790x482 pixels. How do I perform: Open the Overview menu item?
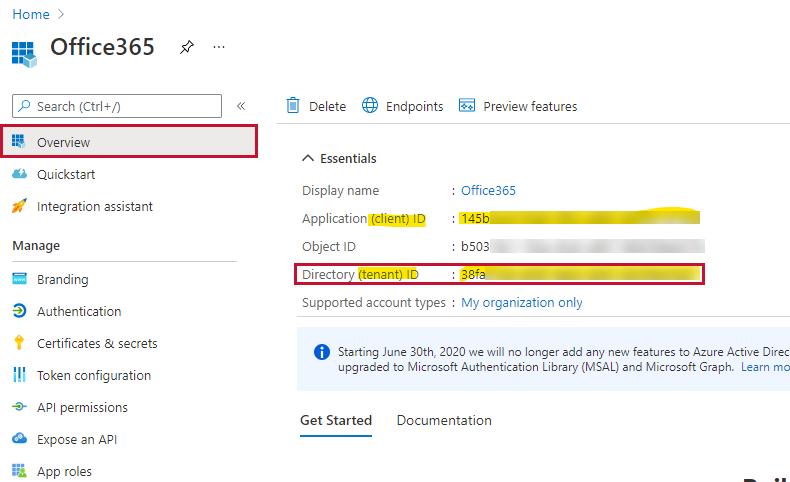click(129, 142)
